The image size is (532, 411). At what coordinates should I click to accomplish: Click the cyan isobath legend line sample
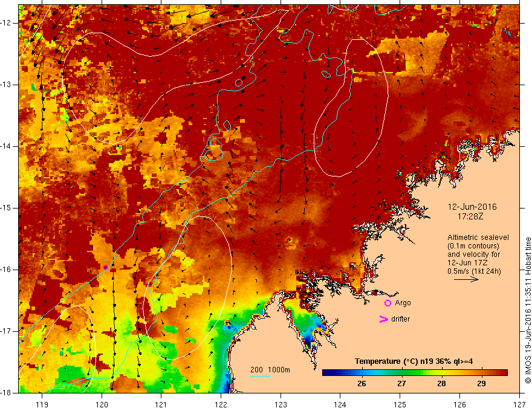[261, 376]
